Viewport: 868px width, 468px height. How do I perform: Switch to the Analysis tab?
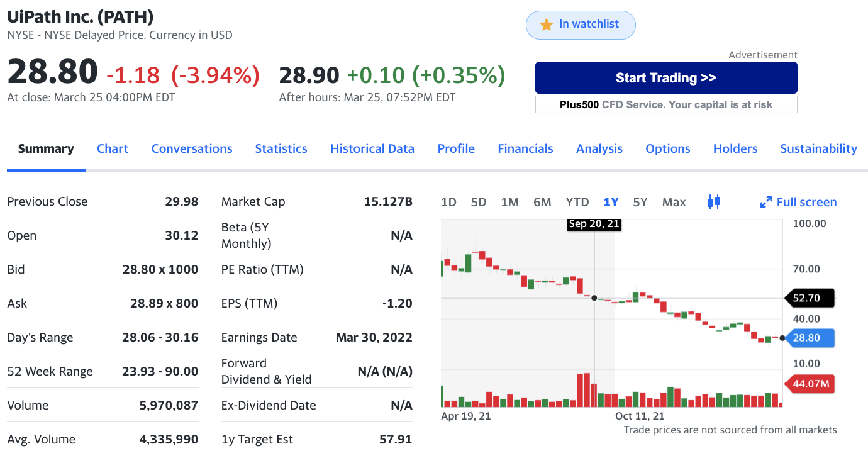599,149
